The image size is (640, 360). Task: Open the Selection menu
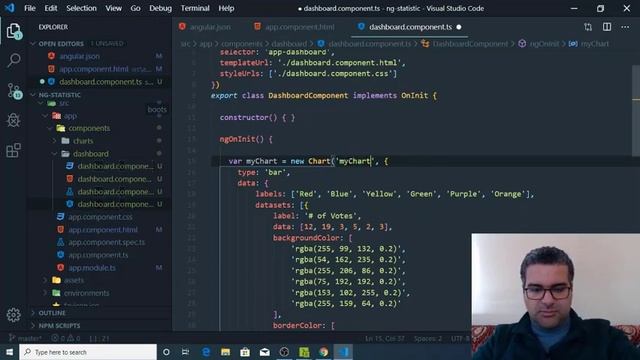(81, 8)
